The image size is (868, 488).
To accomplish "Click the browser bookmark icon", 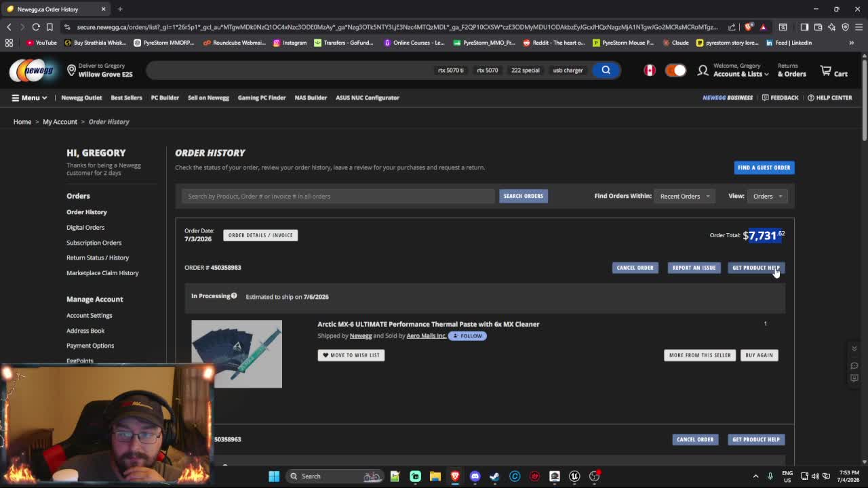I will point(50,27).
